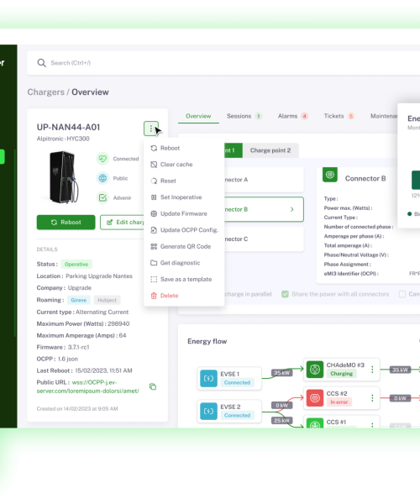Screen dimensions: 420x504
Task: Click the Advenir checkmark icon
Action: pos(102,197)
